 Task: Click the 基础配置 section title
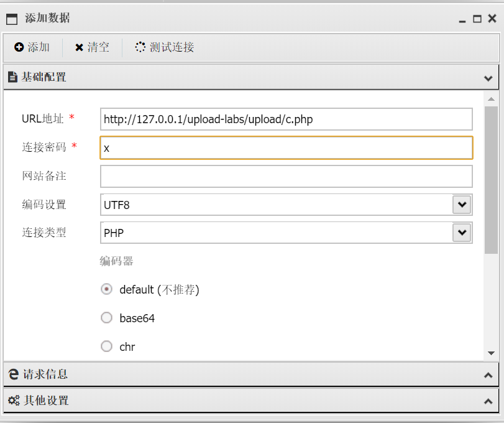pyautogui.click(x=44, y=77)
